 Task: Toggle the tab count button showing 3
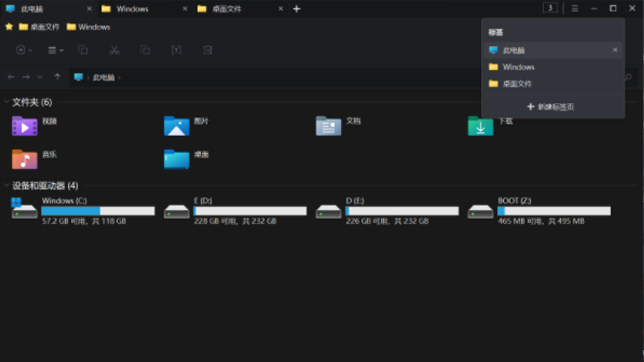pos(550,8)
